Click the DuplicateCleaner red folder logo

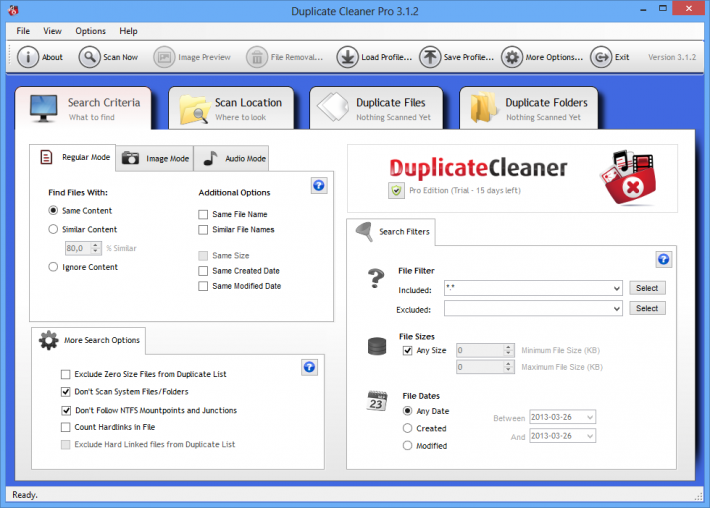click(628, 178)
